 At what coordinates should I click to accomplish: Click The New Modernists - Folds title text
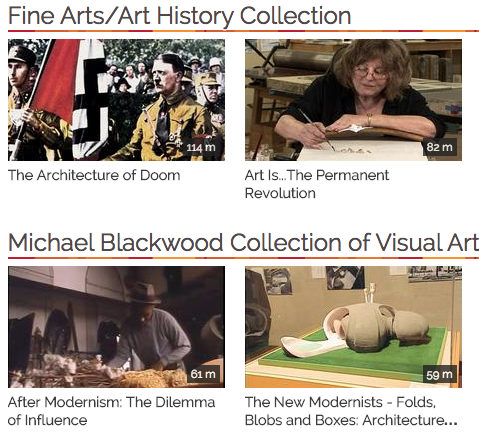pos(340,402)
